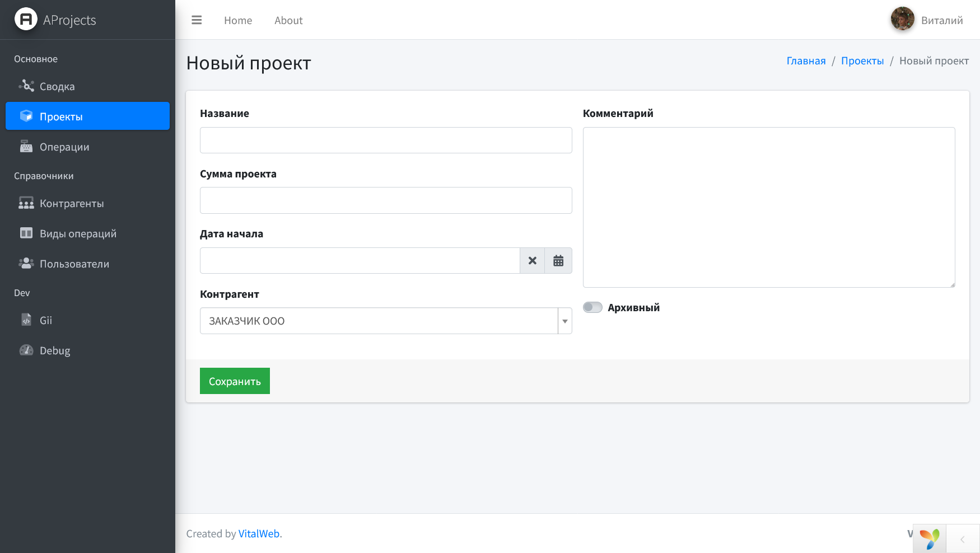Follow the Проекты breadcrumb link
Image resolution: width=980 pixels, height=553 pixels.
[862, 60]
